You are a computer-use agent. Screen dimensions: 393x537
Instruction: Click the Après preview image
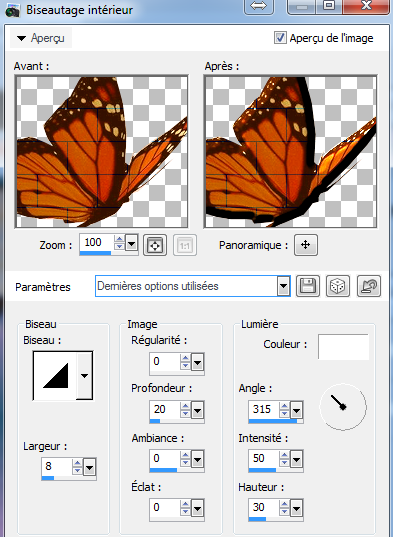tap(291, 152)
